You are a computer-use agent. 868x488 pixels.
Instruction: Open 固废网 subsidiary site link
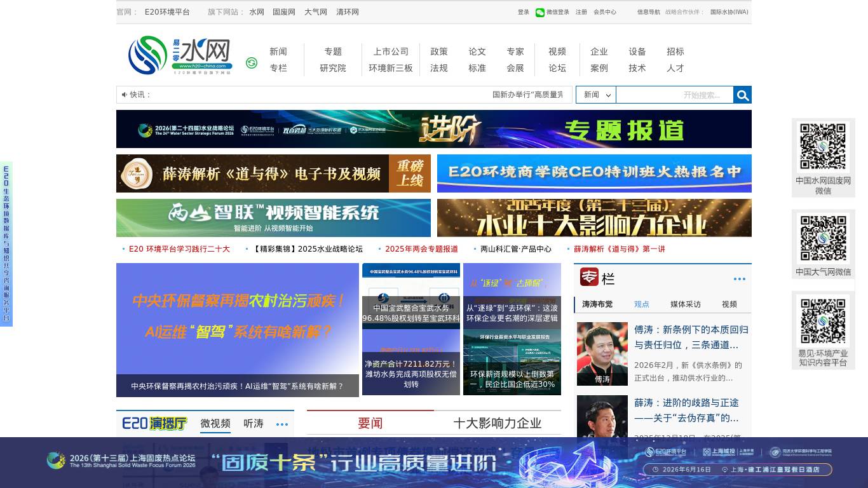(284, 12)
